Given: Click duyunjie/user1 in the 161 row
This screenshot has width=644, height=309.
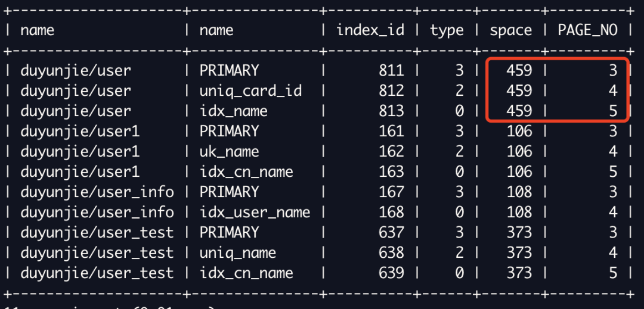Looking at the screenshot, I should (x=80, y=132).
